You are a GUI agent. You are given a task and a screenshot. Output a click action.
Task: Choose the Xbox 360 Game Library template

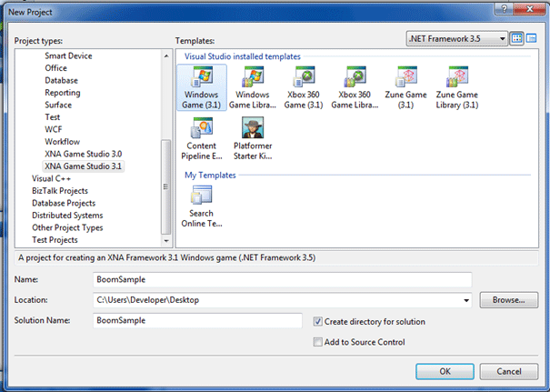(355, 87)
